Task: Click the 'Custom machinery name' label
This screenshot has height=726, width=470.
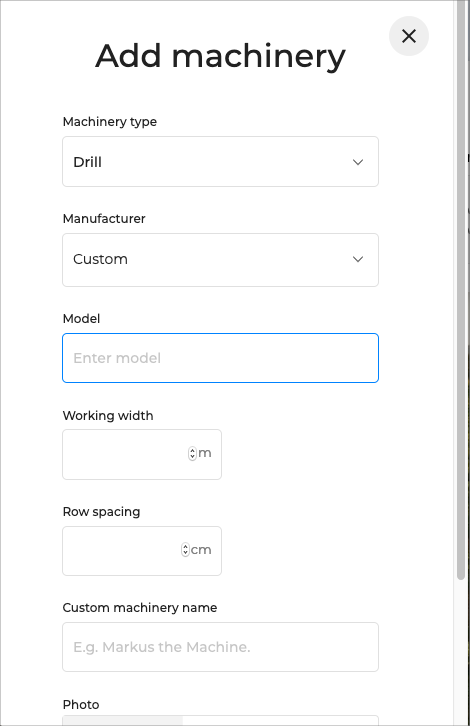Action: coord(140,607)
